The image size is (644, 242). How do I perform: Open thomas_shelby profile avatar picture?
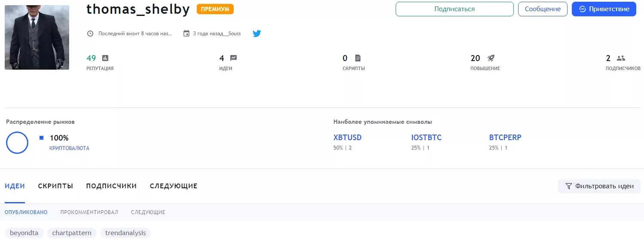click(x=37, y=37)
